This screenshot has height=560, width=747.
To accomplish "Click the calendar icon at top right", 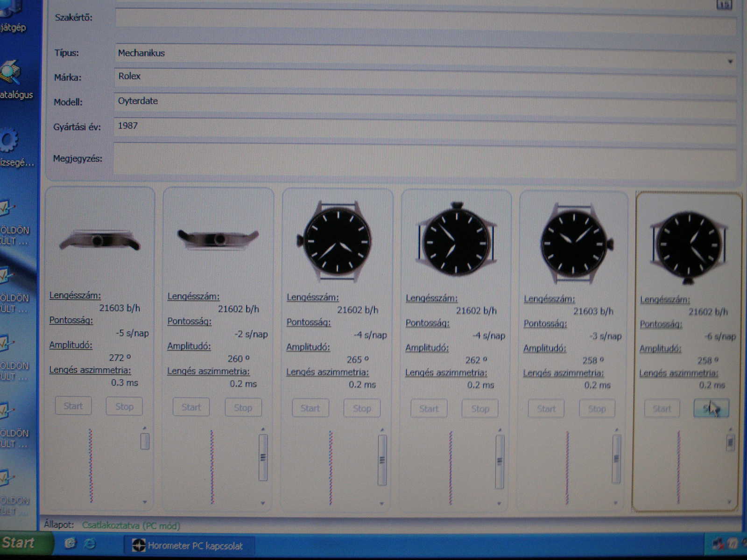I will coord(724,4).
